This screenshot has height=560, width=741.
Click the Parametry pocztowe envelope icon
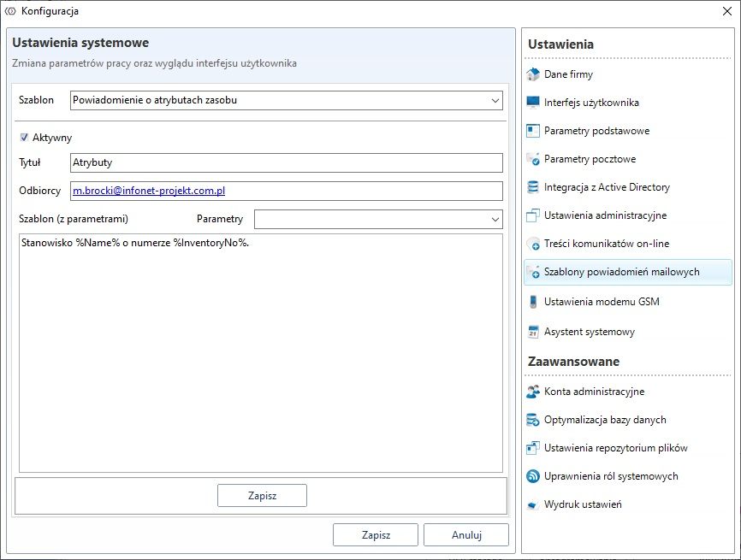[533, 159]
